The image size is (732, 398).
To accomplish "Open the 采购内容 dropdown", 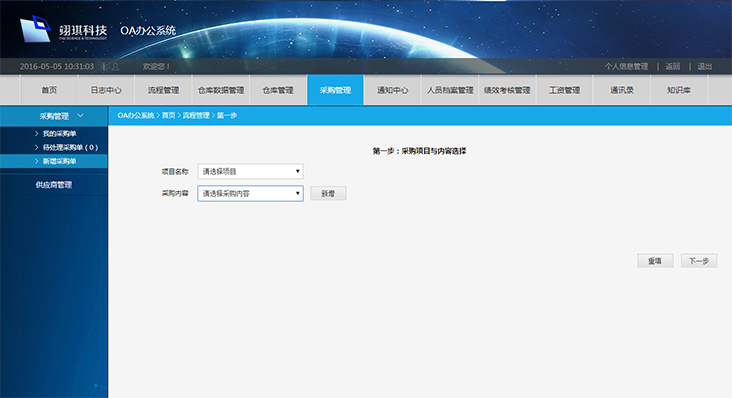I will (x=250, y=193).
